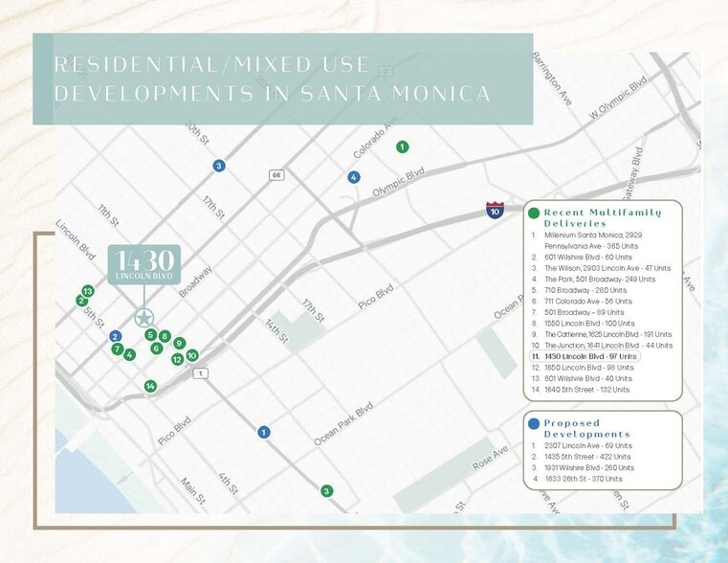Select green marker 9 on the map
728x563 pixels.
(x=179, y=343)
